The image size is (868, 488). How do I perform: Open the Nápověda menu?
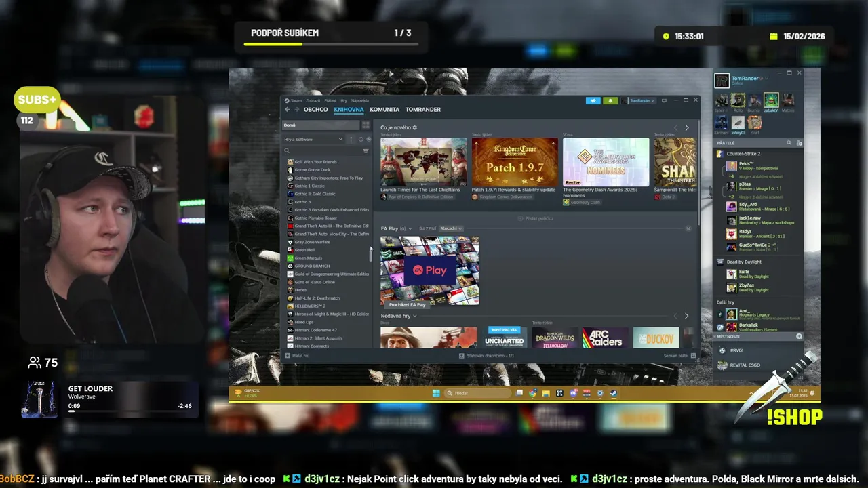[x=360, y=100]
